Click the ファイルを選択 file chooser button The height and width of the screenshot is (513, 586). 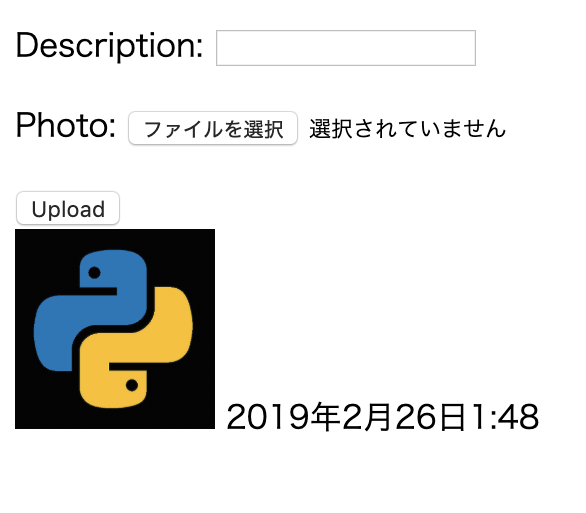[x=213, y=128]
